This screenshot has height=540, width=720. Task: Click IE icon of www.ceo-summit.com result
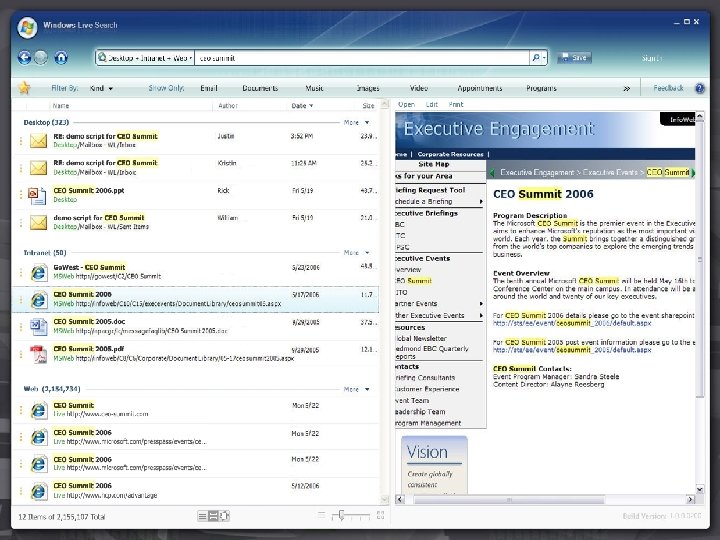[39, 410]
